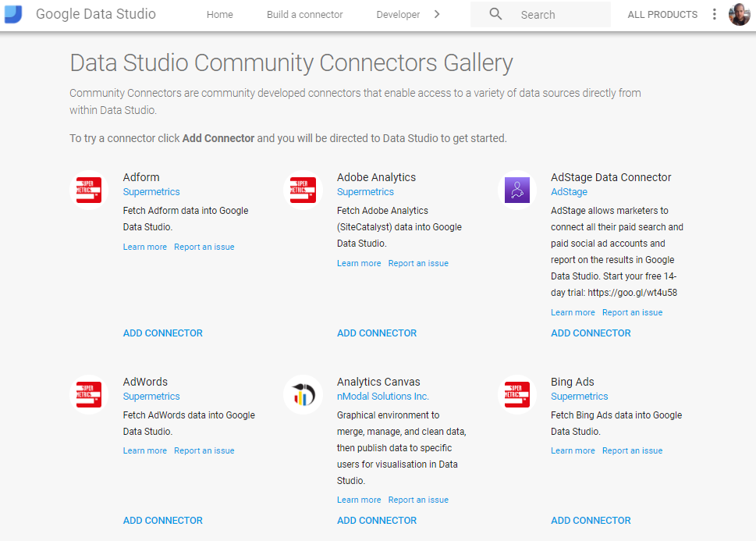Viewport: 756px width, 541px height.
Task: Open the AdStage Data Connector icon
Action: point(516,189)
